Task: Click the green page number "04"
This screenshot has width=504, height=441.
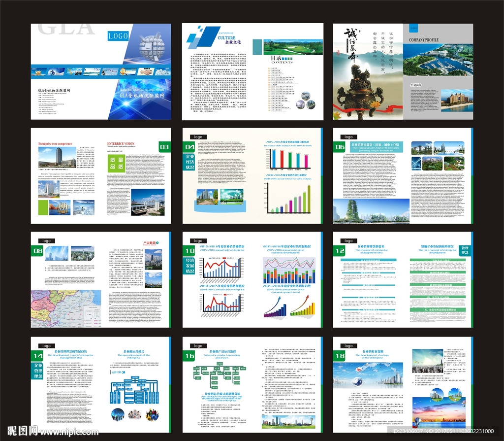Action: tap(190, 147)
